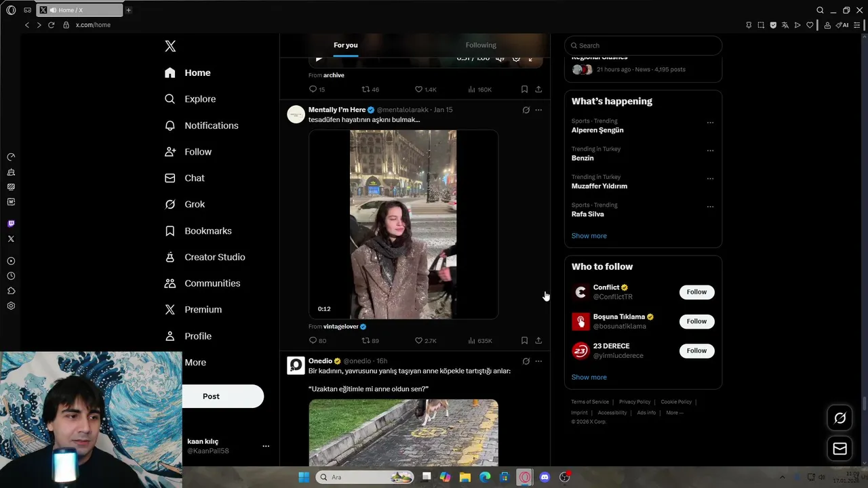Open more options for Benzin trend

(710, 150)
